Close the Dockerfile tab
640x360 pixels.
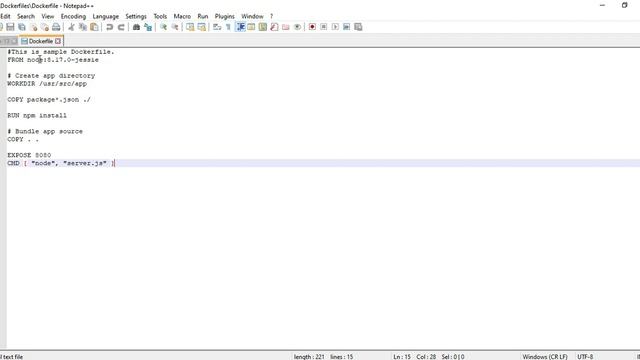coord(58,41)
